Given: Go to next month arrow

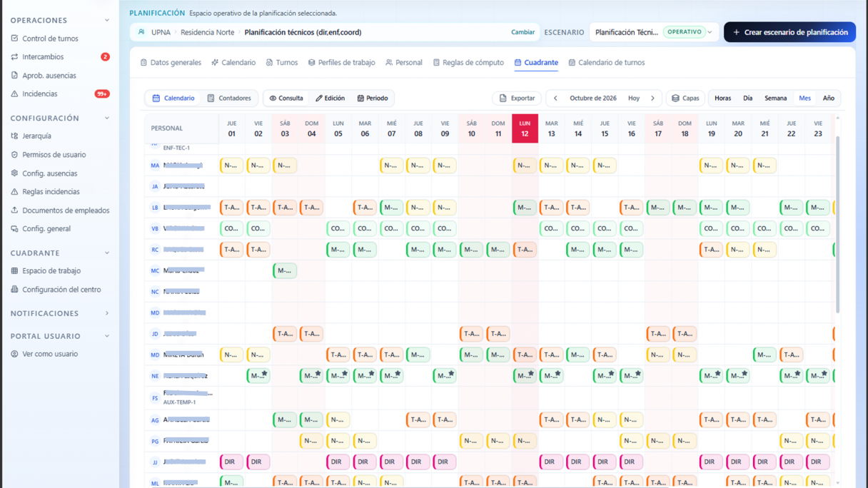Looking at the screenshot, I should [652, 98].
